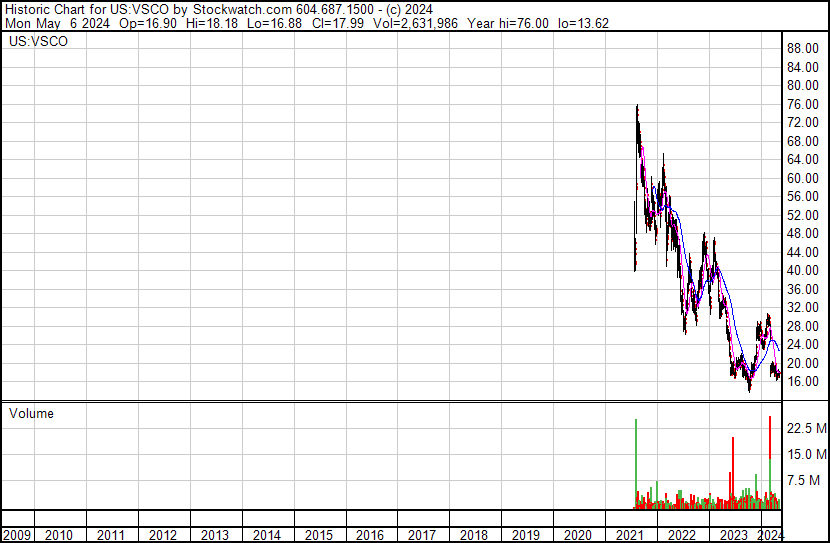Click the 2010 year label on the time axis
Viewport: 830px width, 543px height.
pos(59,535)
